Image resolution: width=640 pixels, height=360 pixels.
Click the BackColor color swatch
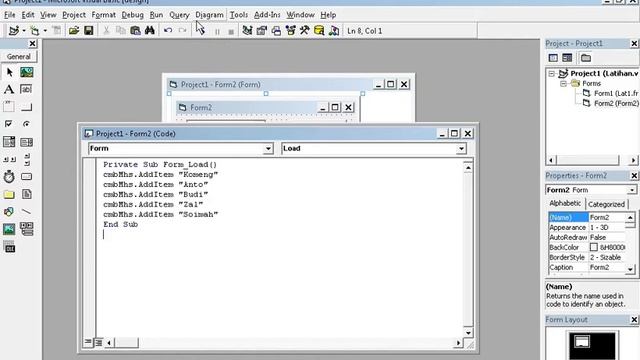pos(594,247)
